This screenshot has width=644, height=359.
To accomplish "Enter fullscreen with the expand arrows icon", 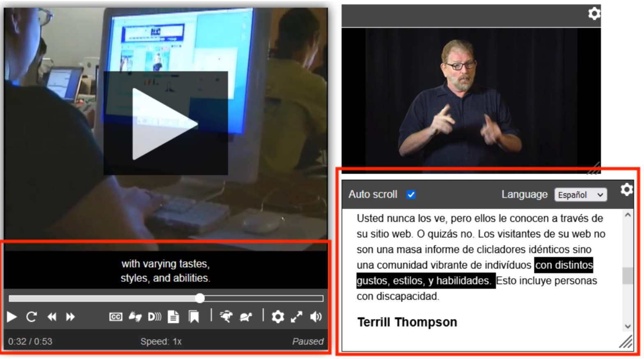I will click(297, 317).
